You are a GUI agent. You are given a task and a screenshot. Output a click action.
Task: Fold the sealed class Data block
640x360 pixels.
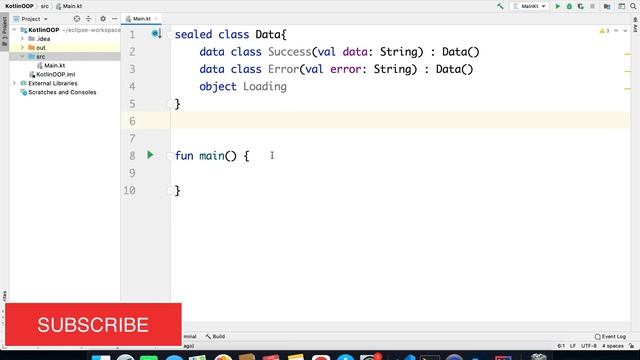(x=171, y=35)
